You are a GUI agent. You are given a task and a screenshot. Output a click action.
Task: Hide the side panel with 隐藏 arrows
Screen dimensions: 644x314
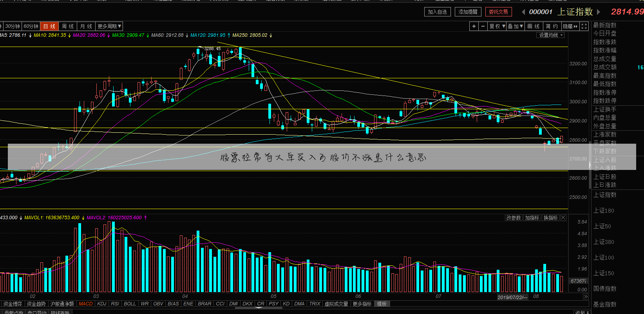570,26
